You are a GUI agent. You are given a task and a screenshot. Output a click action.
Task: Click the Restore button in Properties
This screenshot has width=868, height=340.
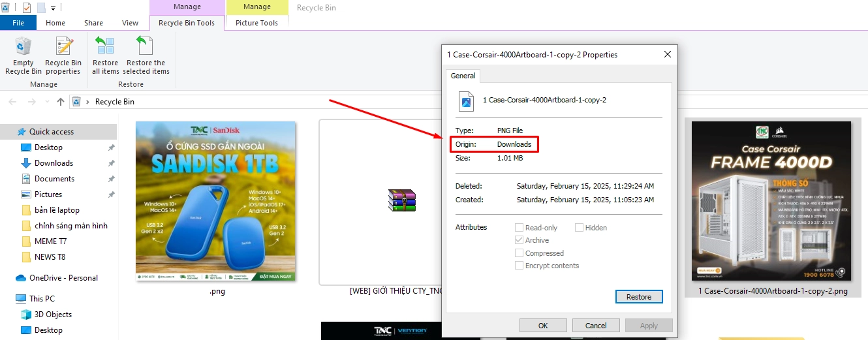pyautogui.click(x=639, y=297)
